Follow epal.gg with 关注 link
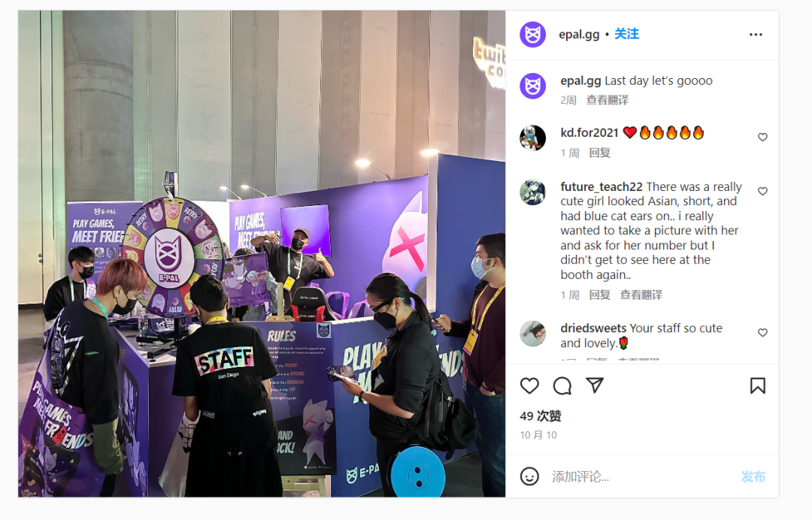 pyautogui.click(x=626, y=34)
